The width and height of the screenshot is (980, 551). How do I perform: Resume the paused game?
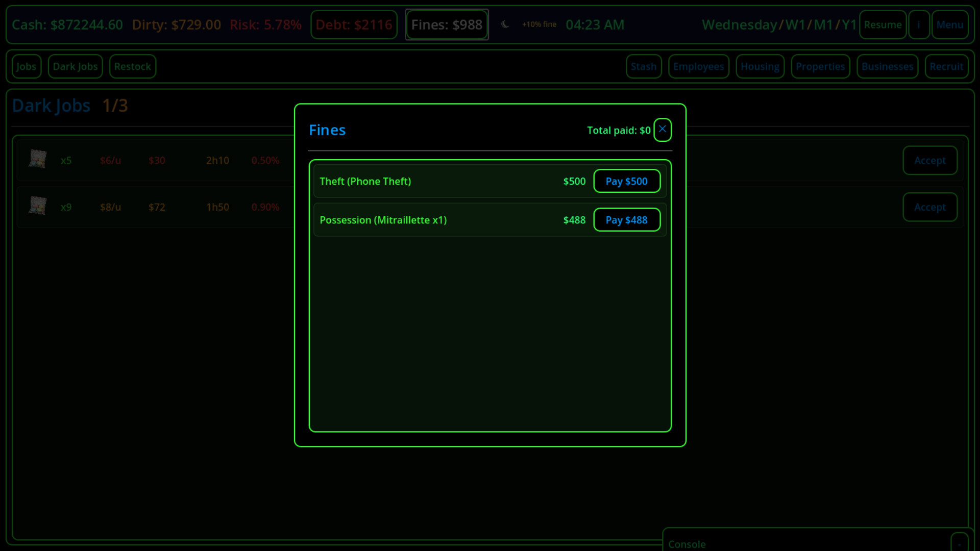883,24
